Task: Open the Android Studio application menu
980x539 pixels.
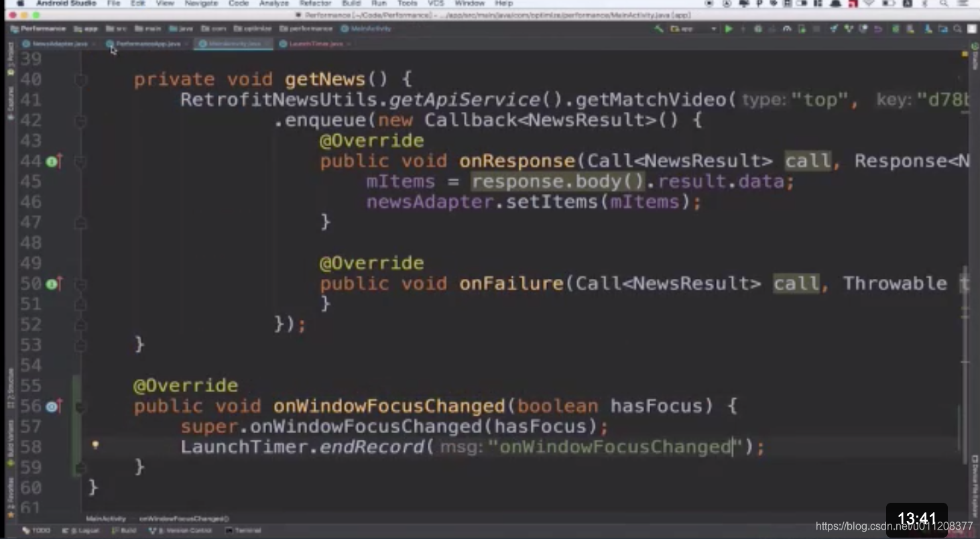Action: 66,3
